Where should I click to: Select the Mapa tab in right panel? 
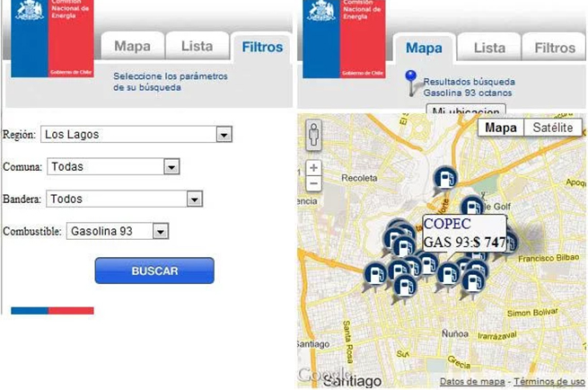[424, 48]
